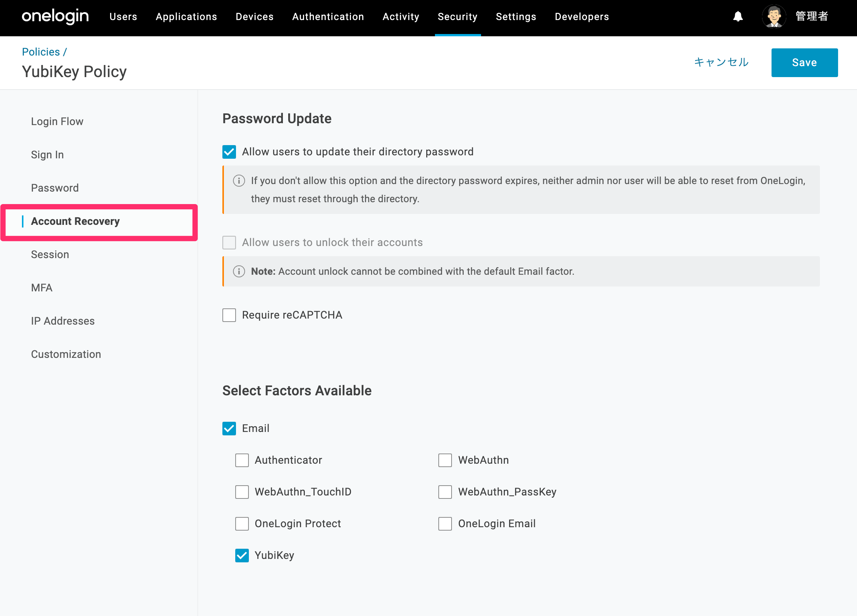The image size is (857, 616).
Task: Uncheck the YubiKey factor
Action: tap(242, 556)
